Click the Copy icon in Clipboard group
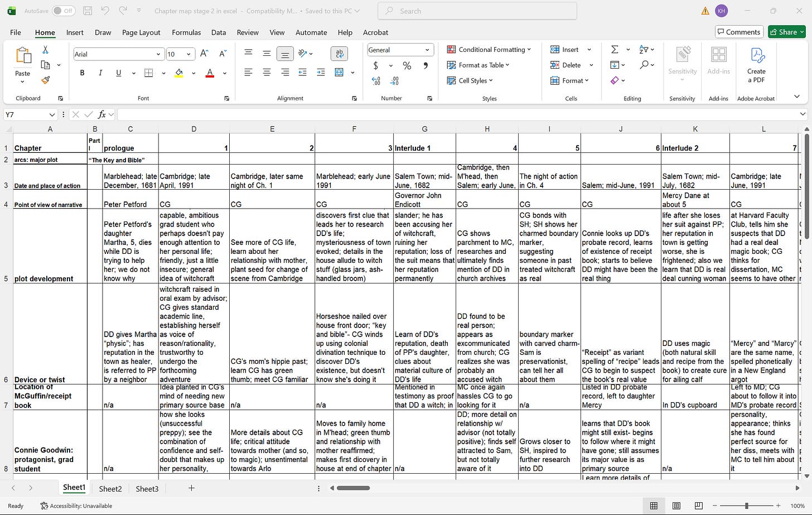The height and width of the screenshot is (515, 812). (x=46, y=65)
